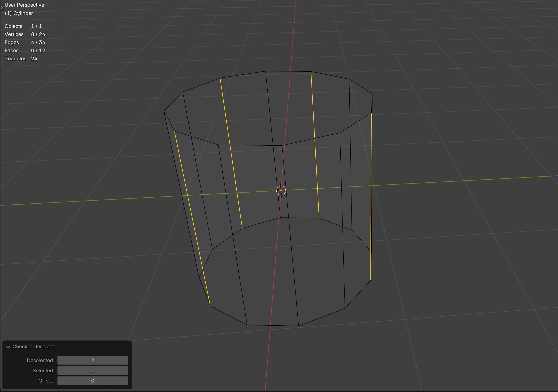The image size is (558, 392).
Task: Click the Selected value field
Action: pos(92,370)
